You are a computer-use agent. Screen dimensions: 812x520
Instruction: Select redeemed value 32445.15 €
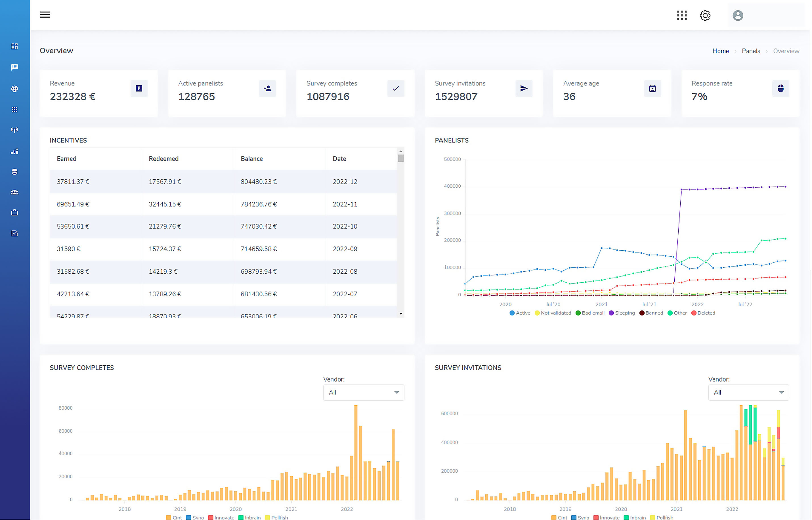tap(165, 204)
